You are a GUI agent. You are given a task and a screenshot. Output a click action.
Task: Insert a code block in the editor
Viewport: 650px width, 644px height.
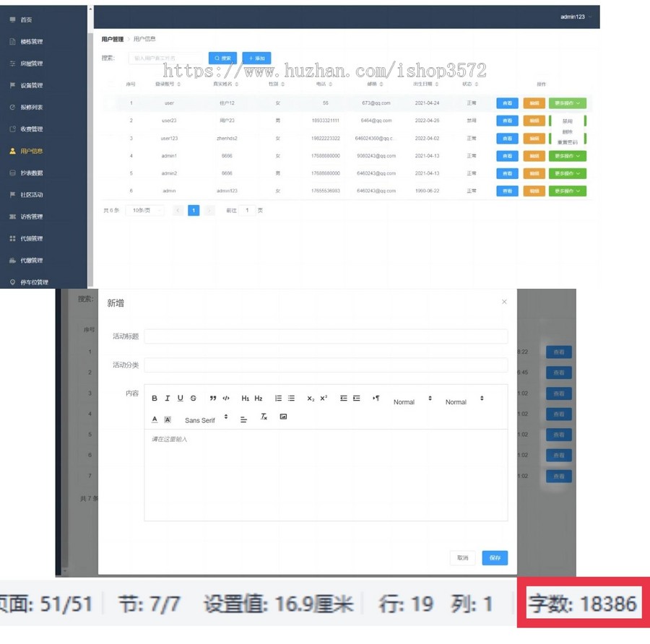click(x=226, y=399)
